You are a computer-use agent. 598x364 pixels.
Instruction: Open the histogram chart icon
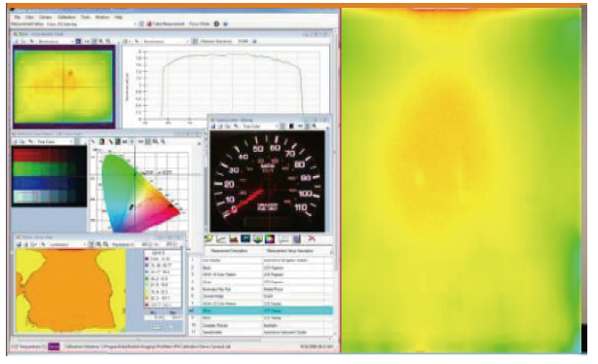coord(234,239)
